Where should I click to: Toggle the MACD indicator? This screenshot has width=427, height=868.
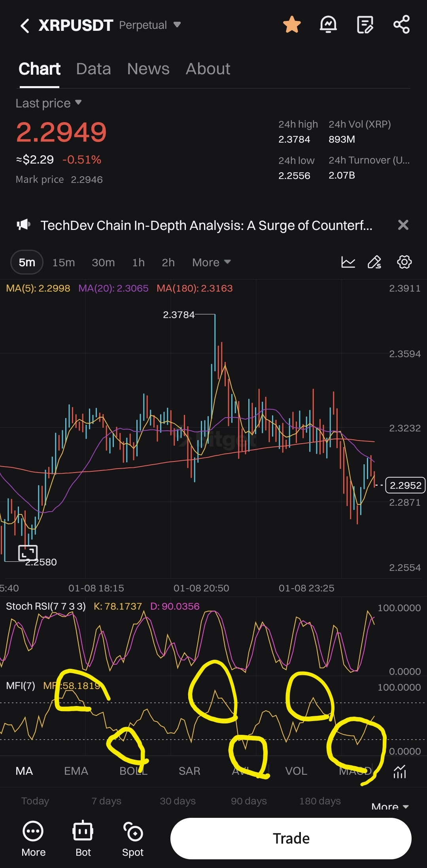pos(355,771)
